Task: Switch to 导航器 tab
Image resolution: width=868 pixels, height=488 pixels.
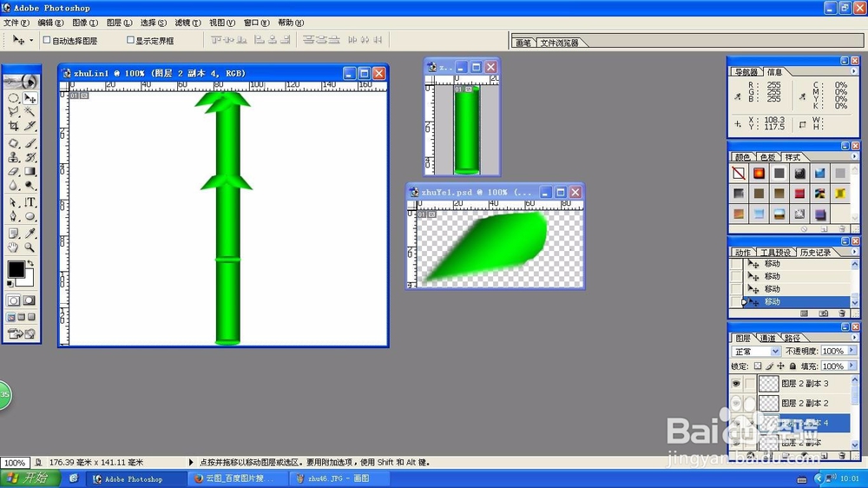Action: coord(746,72)
